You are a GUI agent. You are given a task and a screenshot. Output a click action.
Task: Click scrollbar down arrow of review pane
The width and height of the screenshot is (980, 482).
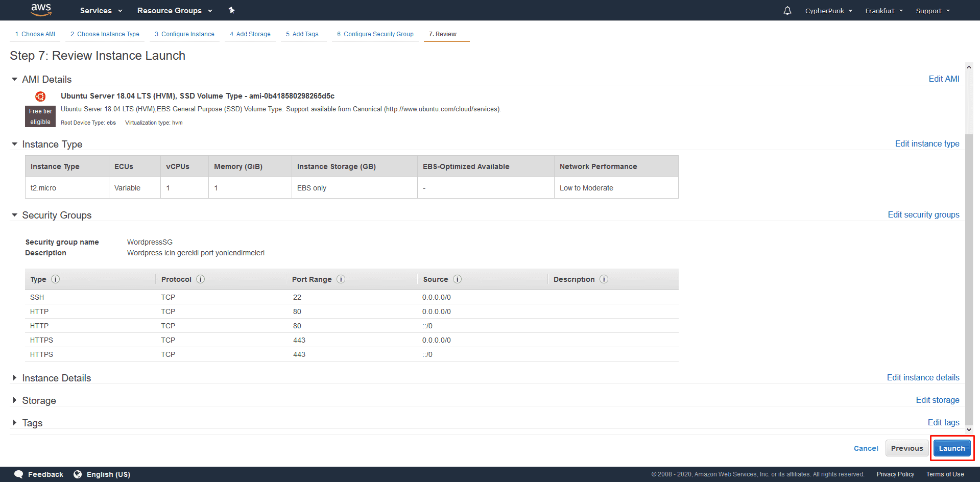coord(969,430)
